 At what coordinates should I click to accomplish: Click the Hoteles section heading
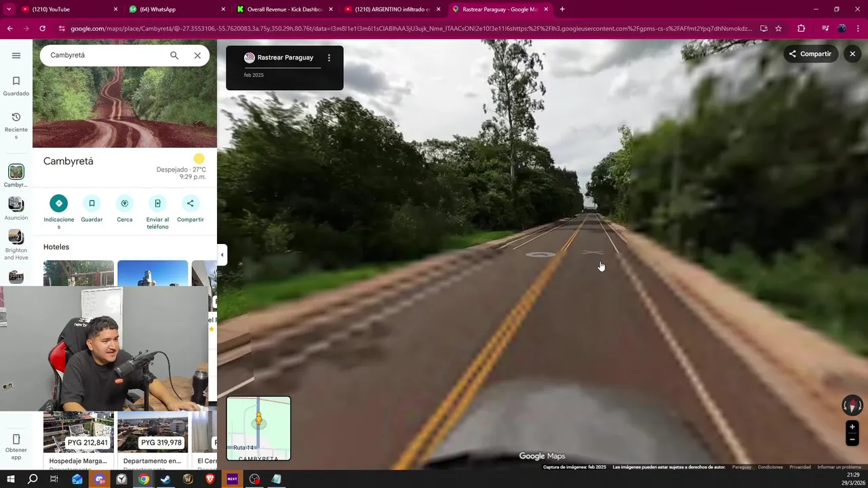coord(56,247)
